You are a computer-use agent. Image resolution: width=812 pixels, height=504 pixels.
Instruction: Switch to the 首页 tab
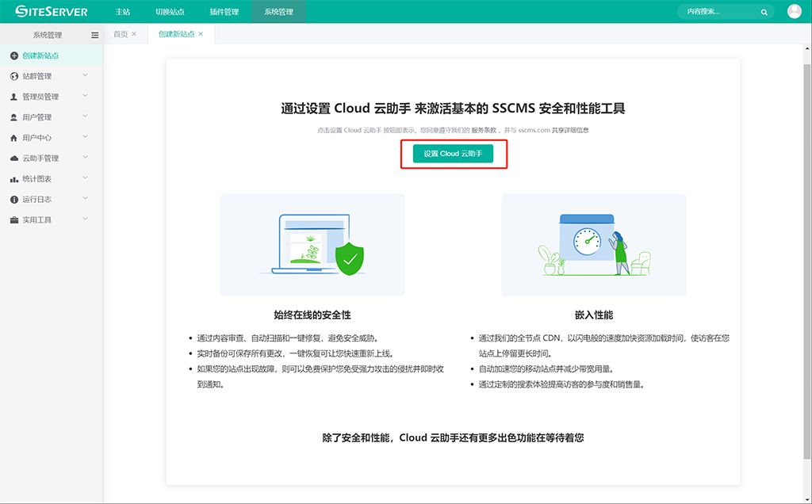pyautogui.click(x=121, y=34)
